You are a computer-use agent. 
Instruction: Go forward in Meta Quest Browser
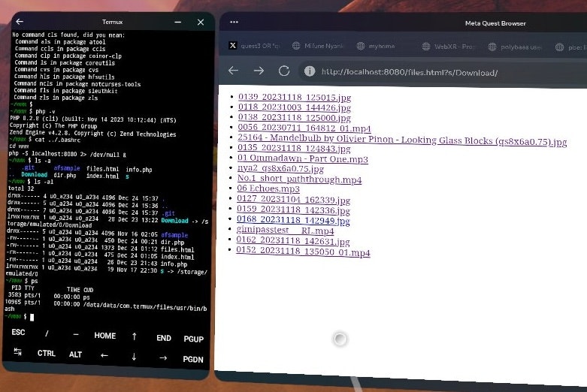[x=259, y=71]
